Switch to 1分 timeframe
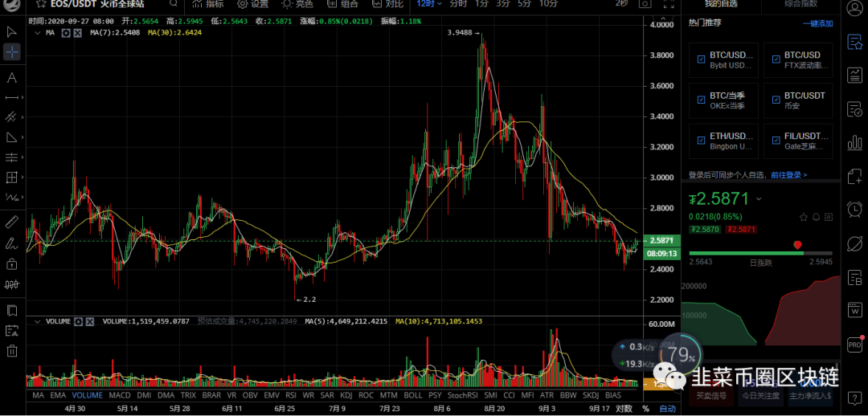The image size is (868, 416). [481, 4]
